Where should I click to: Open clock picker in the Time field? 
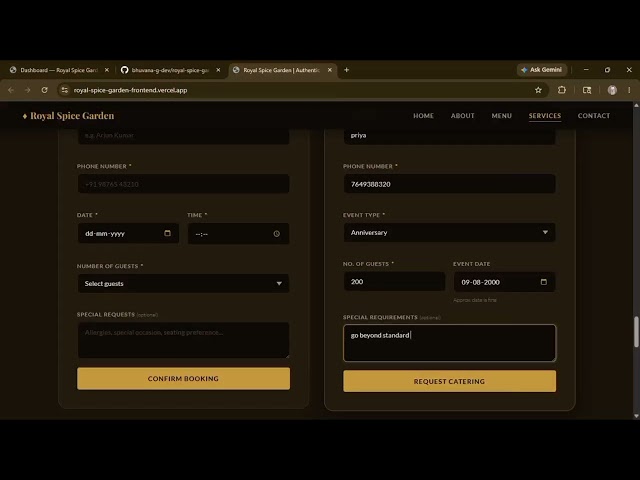click(276, 234)
